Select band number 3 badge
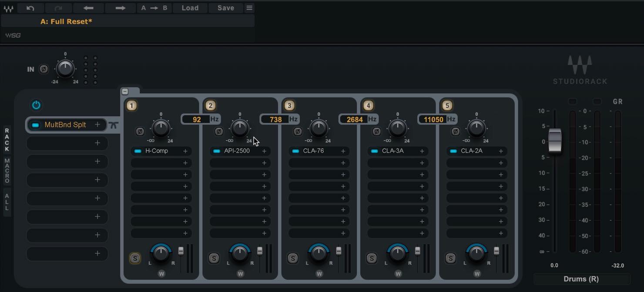 289,106
